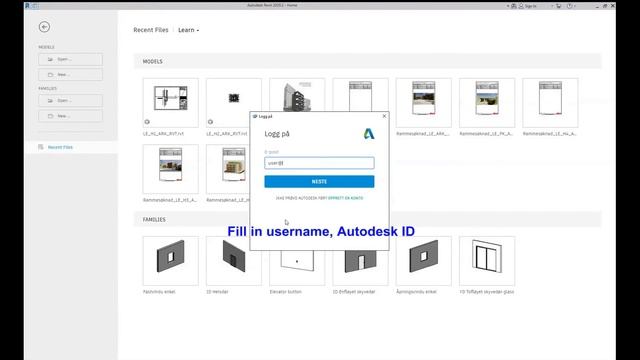
Task: Open Rammesøknad_LE_H3_A model thumbnail
Action: [x=171, y=169]
